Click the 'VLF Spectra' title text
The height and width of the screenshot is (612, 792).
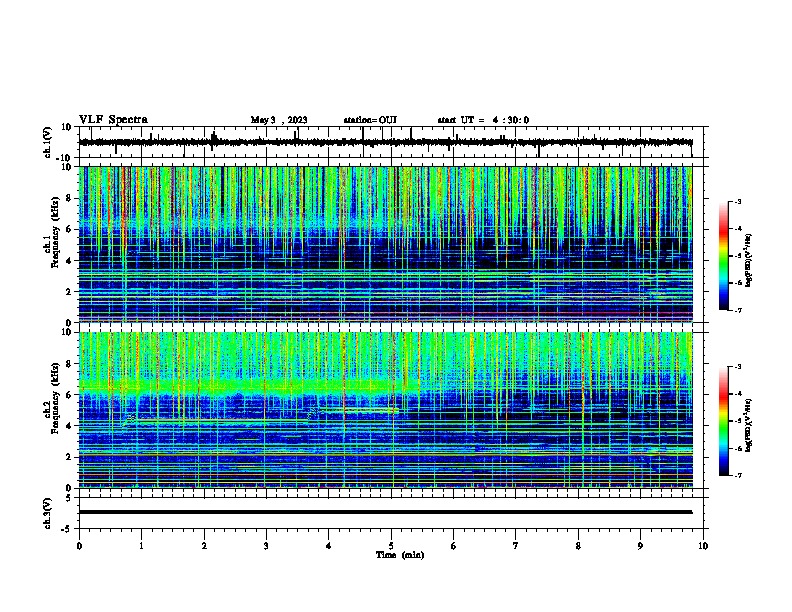113,120
